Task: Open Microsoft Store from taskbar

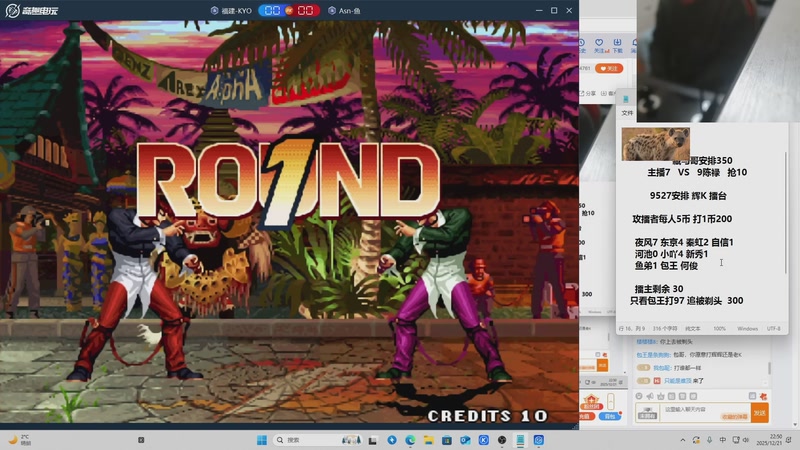Action: point(447,440)
